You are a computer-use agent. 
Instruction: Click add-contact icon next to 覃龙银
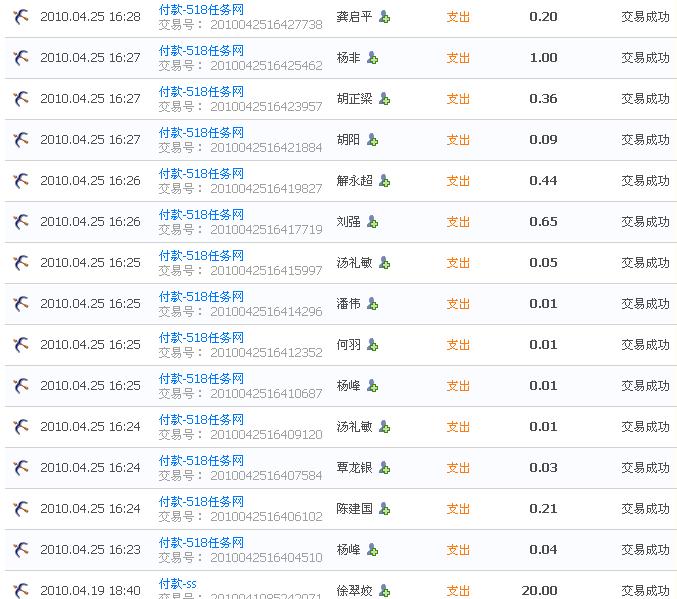(385, 468)
